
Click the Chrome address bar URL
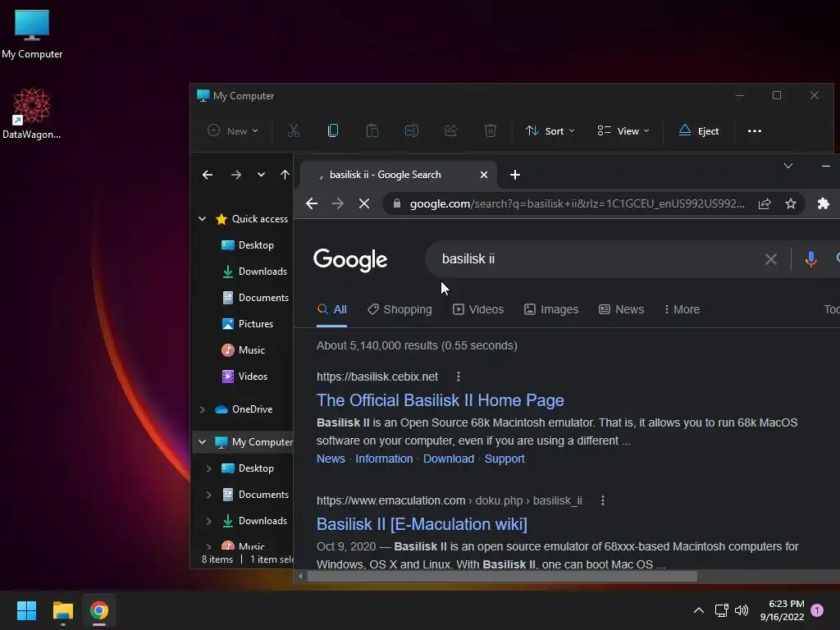coord(577,203)
